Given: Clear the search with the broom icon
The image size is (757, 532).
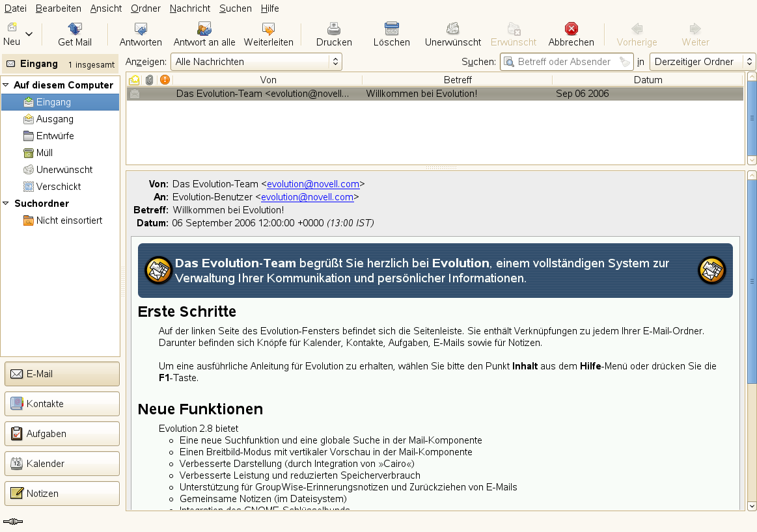Looking at the screenshot, I should [625, 62].
